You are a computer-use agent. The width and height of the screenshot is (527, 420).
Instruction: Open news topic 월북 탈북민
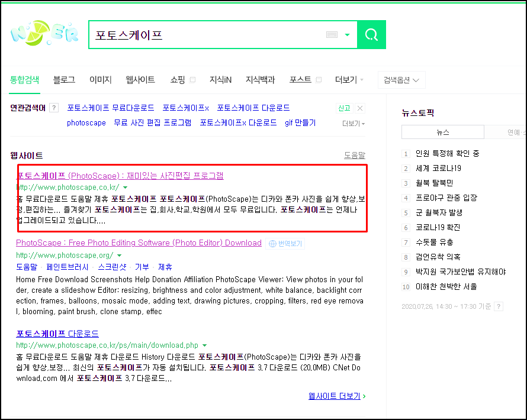pos(434,183)
